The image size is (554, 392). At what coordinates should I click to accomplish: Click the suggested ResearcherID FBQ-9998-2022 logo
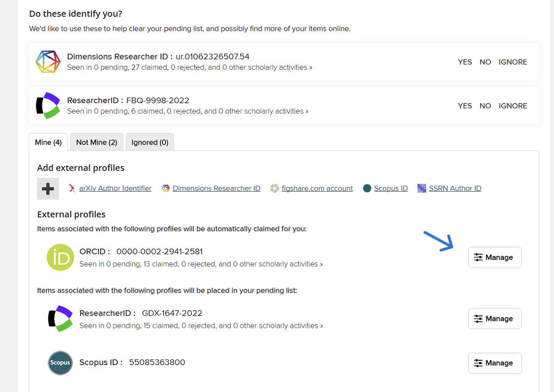48,105
